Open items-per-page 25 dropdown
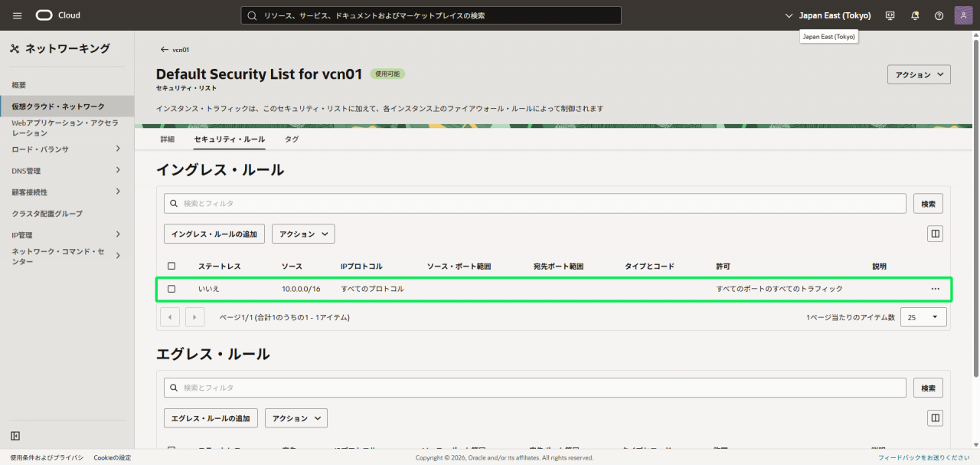 [923, 317]
